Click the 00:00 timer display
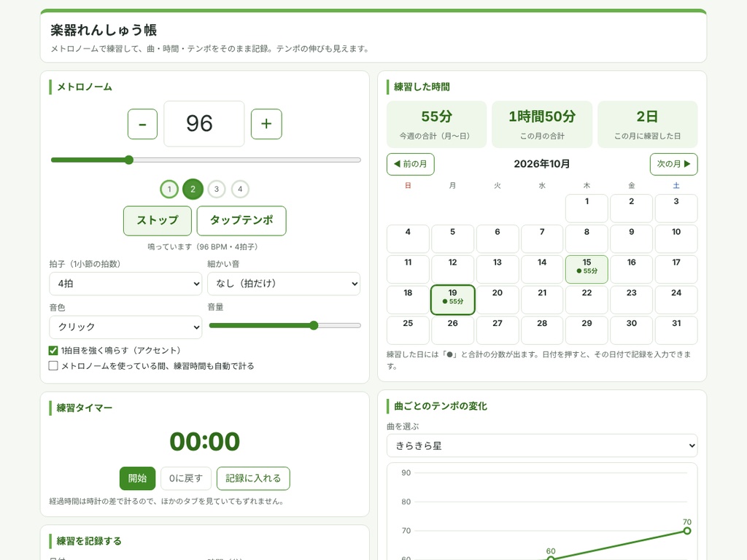 (205, 441)
